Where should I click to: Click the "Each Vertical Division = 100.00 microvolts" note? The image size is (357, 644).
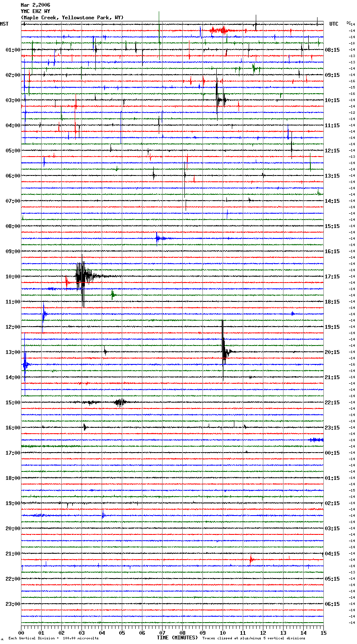pyautogui.click(x=53, y=638)
